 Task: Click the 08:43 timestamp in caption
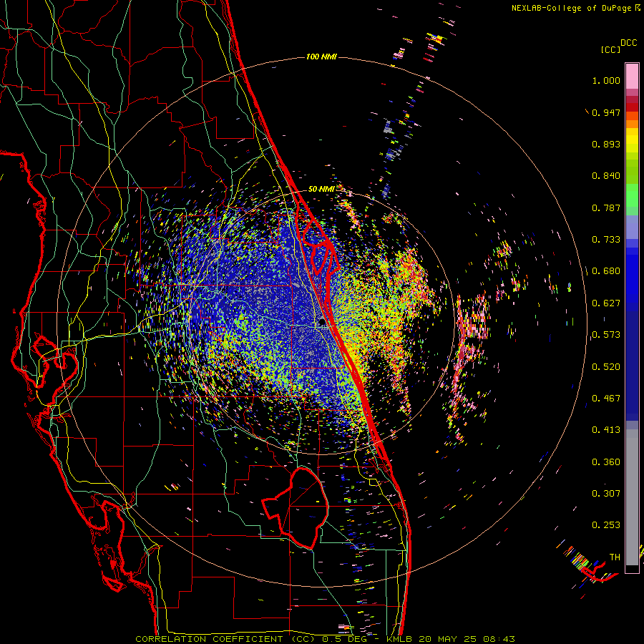(499, 639)
